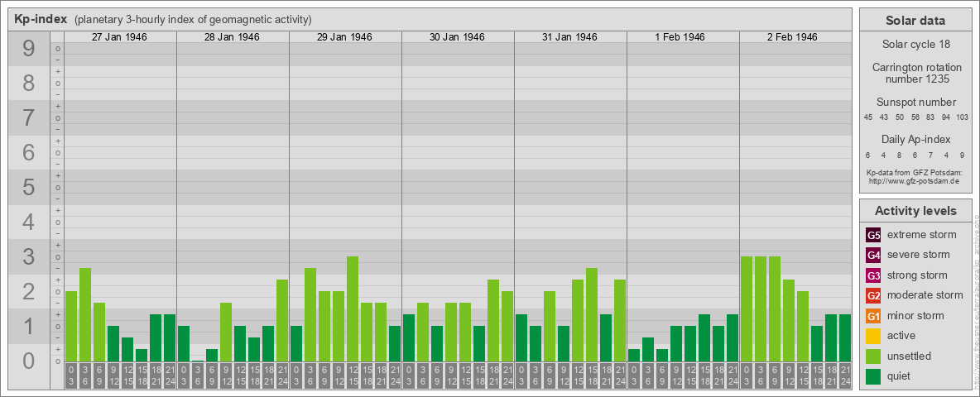Click the 'extreme storm' legend label
980x397 pixels.
coord(922,235)
